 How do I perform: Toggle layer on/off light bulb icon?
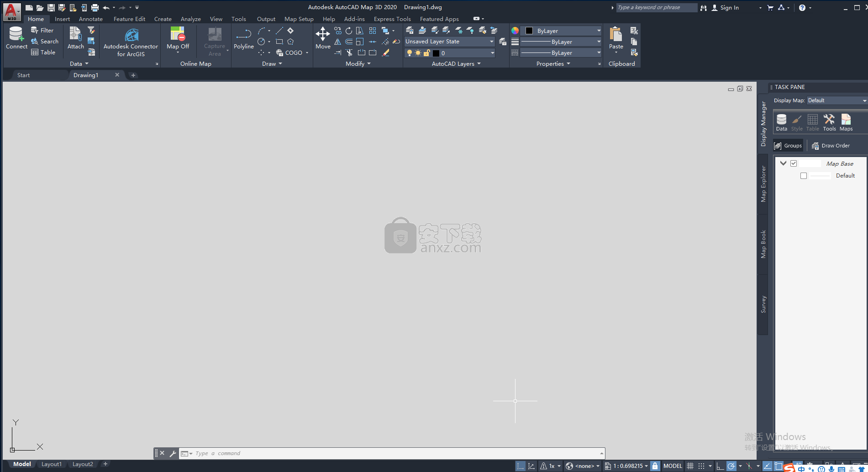[410, 53]
